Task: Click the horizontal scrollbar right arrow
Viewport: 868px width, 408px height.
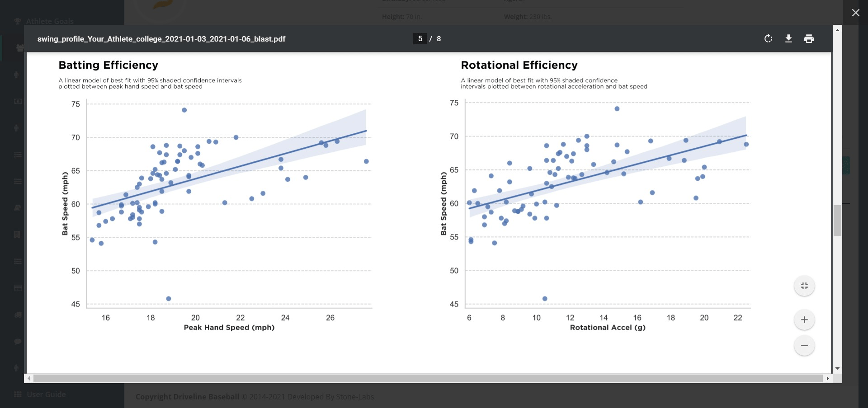Action: point(827,378)
